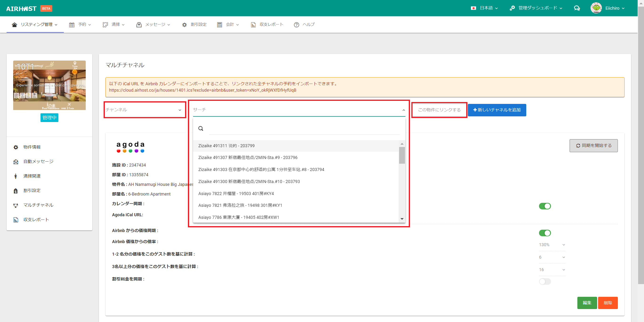This screenshot has height=322, width=644.
Task: Click the 自動メッセージ envelope icon
Action: 16,162
